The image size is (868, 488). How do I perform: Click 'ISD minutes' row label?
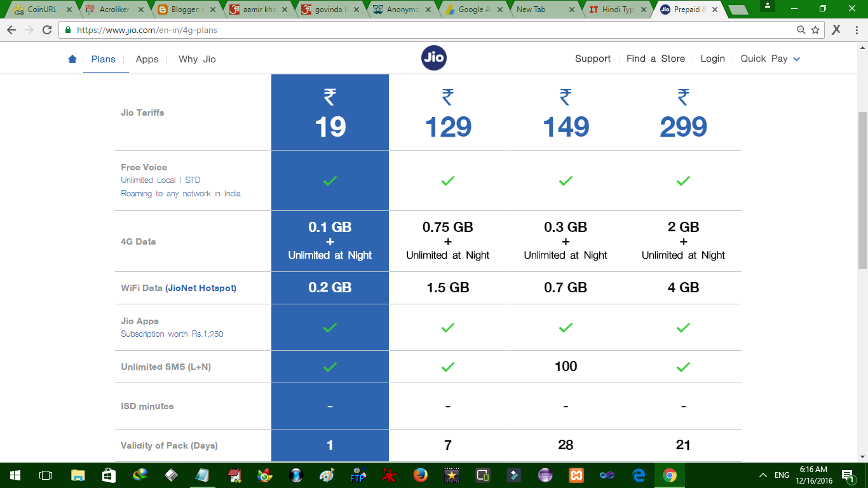[x=147, y=406]
